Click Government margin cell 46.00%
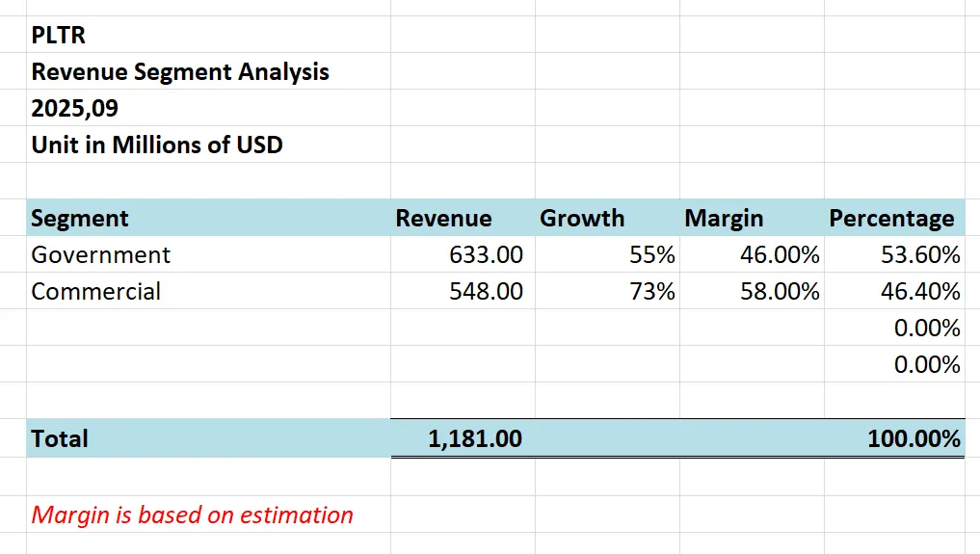The height and width of the screenshot is (554, 980). coord(752,254)
